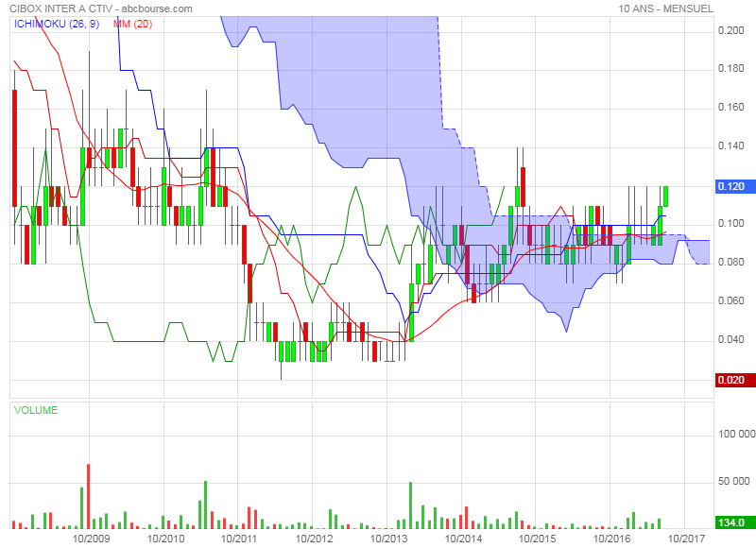The height and width of the screenshot is (548, 756).
Task: Click the MM (20) moving average label
Action: [132, 24]
